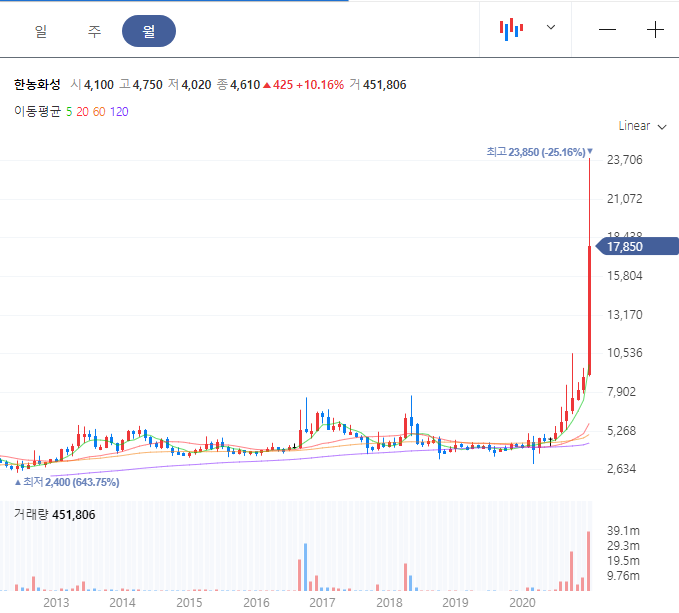
Task: Click the change percentage +10.16%
Action: click(320, 85)
